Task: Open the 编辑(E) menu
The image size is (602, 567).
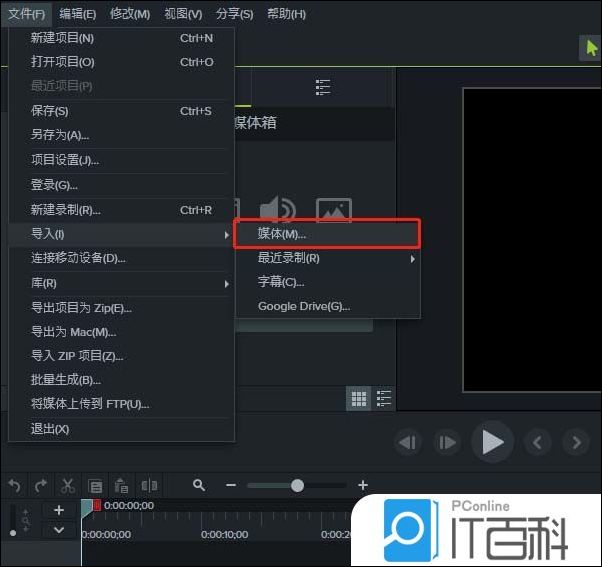Action: 78,14
